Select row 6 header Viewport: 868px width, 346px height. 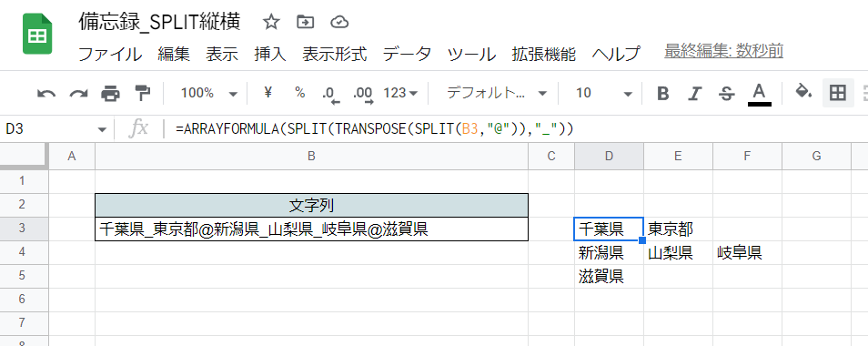pos(25,300)
